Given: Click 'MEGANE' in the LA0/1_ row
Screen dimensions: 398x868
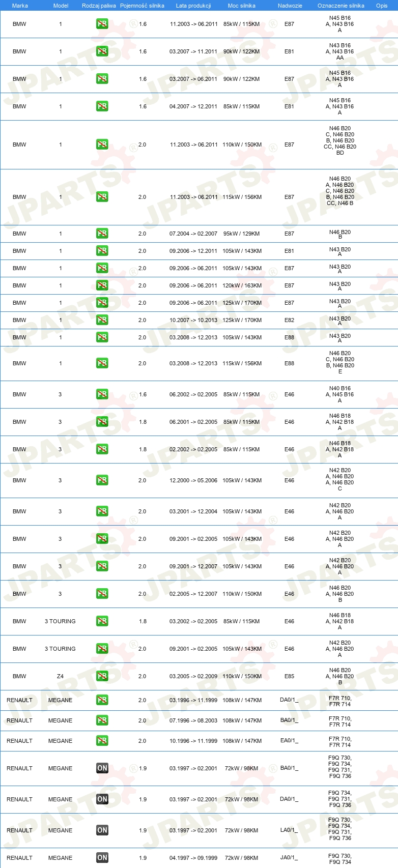Looking at the screenshot, I should coord(60,830).
